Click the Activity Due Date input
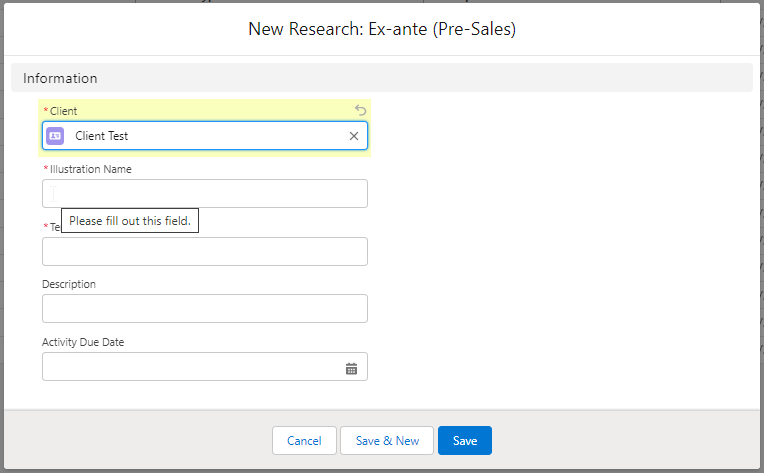Viewport: 764px width, 473px height. tap(190, 367)
